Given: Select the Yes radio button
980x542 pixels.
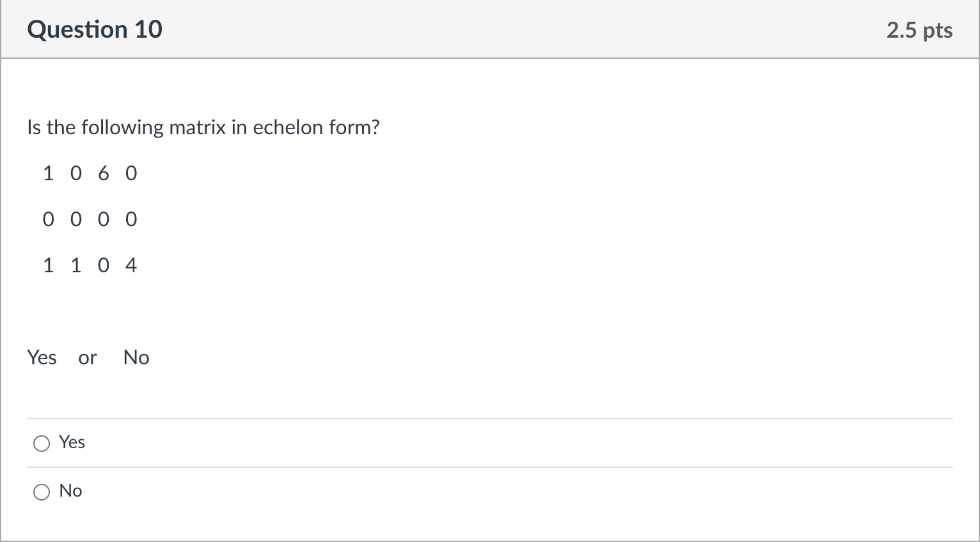Looking at the screenshot, I should pos(42,443).
